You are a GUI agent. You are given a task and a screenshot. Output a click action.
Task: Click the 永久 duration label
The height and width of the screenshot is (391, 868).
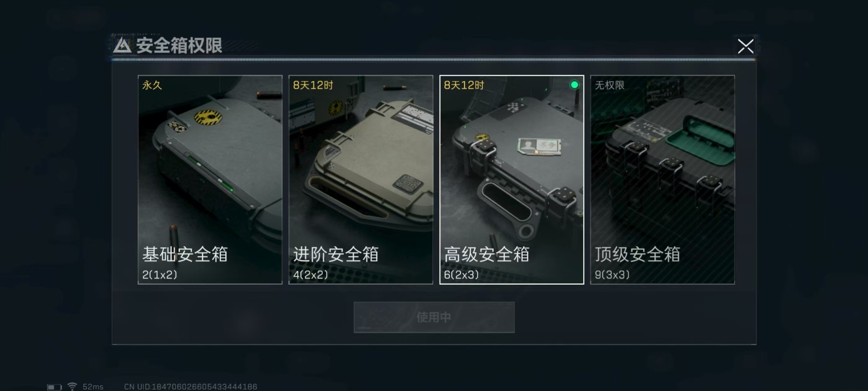point(152,85)
